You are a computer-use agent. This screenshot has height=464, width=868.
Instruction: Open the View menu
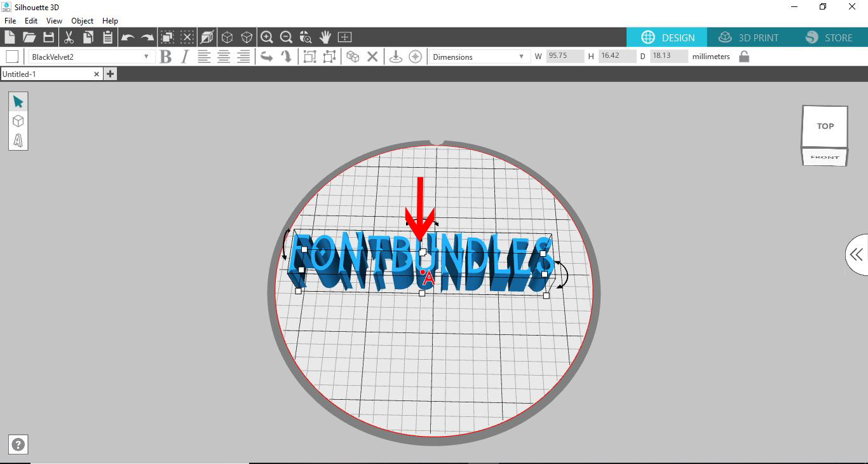click(54, 21)
